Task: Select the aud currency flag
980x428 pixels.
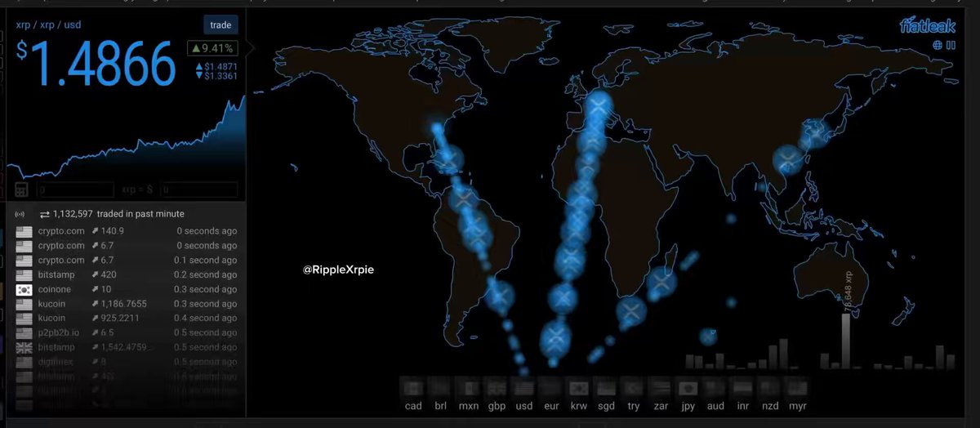Action: pos(715,388)
